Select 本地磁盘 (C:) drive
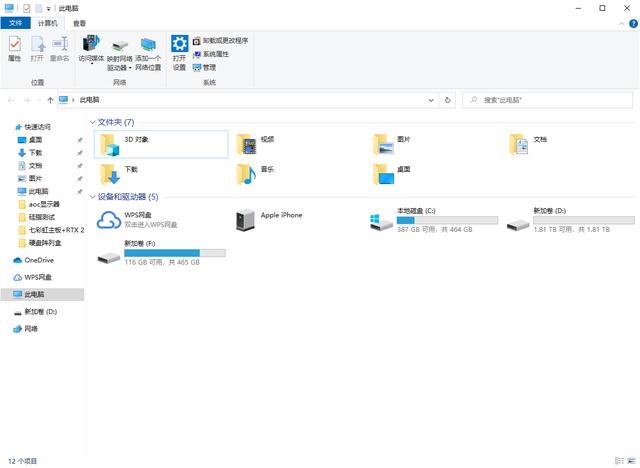This screenshot has height=468, width=640. [433, 220]
